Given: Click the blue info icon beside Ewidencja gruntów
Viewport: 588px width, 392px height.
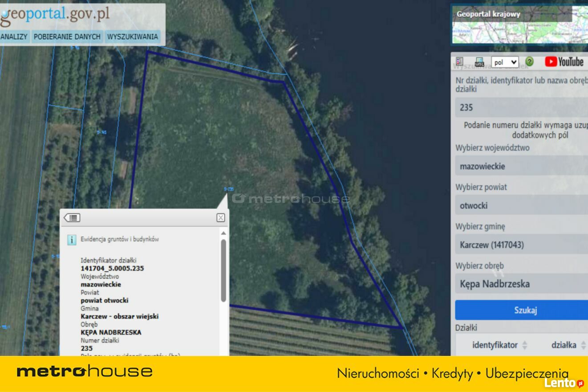Looking at the screenshot, I should (x=72, y=240).
